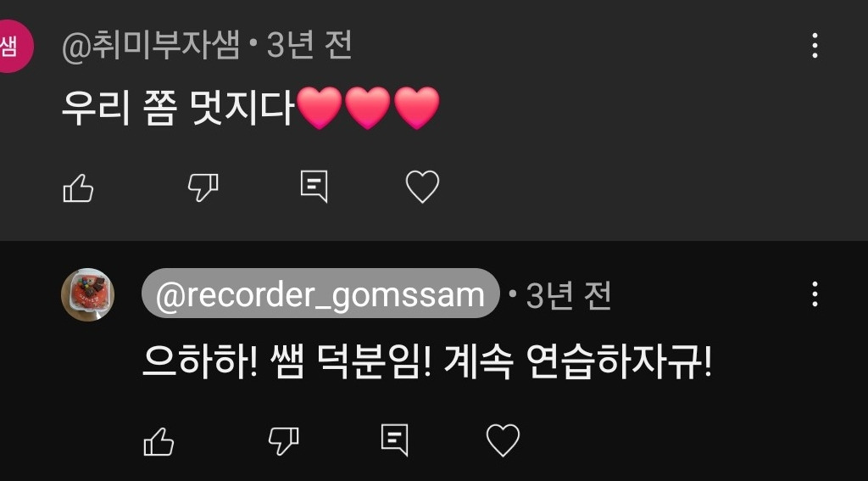This screenshot has width=868, height=481.
Task: Select the '우리 쫌 멋지다' comment text
Action: coord(177,108)
